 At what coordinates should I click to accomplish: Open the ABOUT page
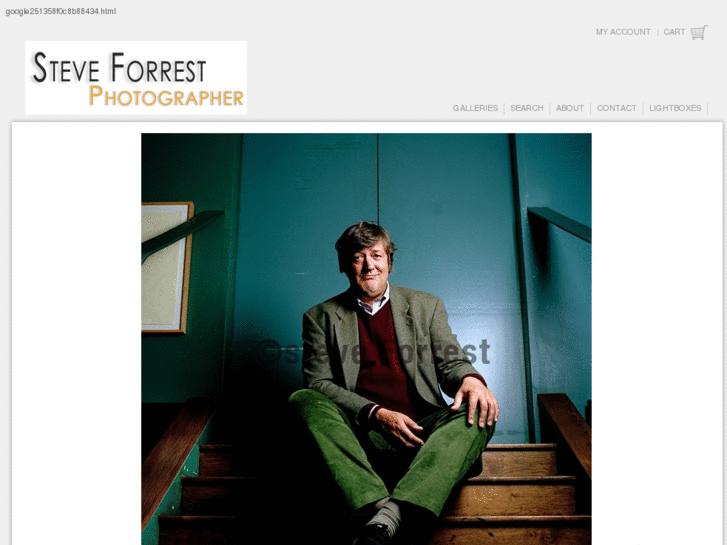(570, 108)
